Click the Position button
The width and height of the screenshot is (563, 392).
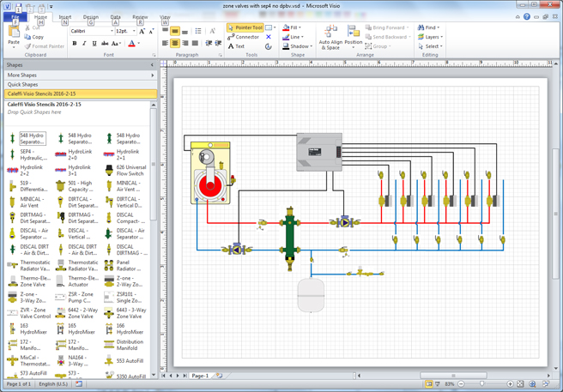click(x=354, y=37)
